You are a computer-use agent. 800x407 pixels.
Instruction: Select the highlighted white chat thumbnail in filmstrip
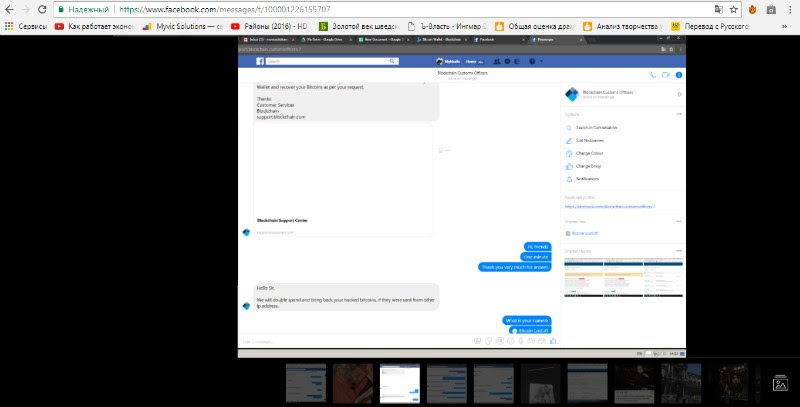pos(399,383)
